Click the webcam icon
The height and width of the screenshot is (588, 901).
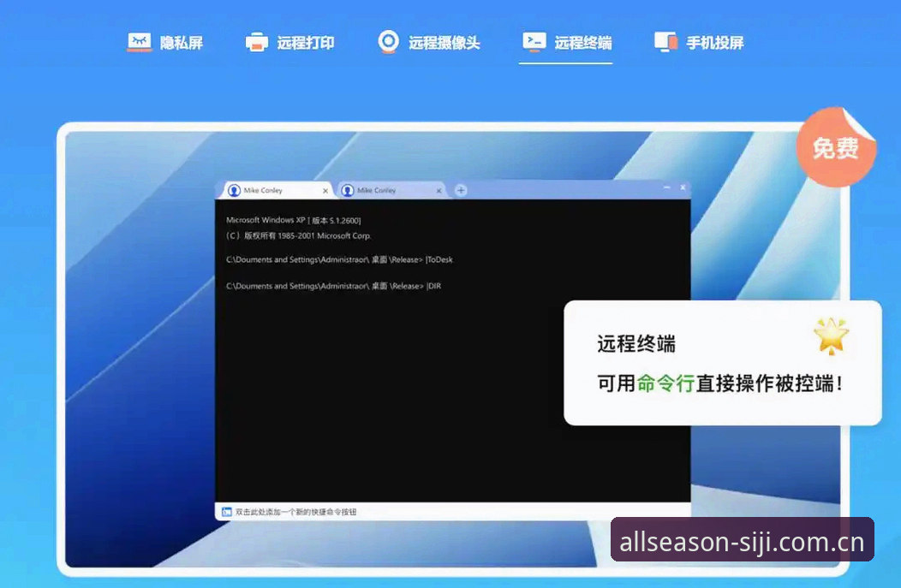389,42
